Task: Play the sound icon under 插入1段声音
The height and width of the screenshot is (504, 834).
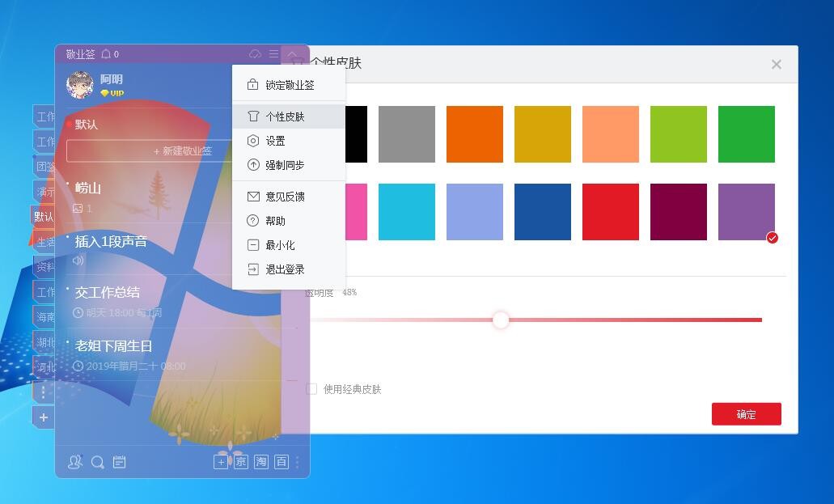Action: click(x=78, y=260)
